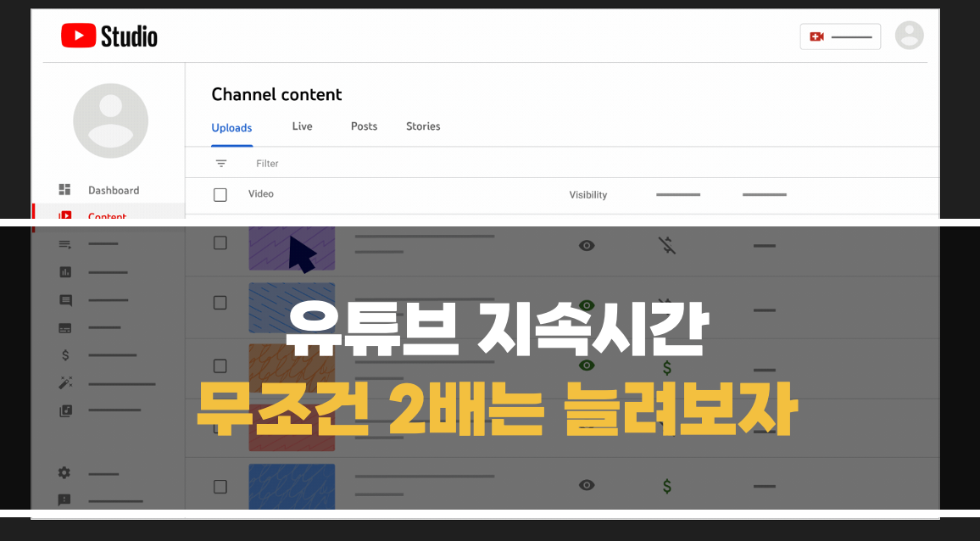Open the Subtitles sidebar icon
Screen dimensions: 980x541
coord(64,327)
